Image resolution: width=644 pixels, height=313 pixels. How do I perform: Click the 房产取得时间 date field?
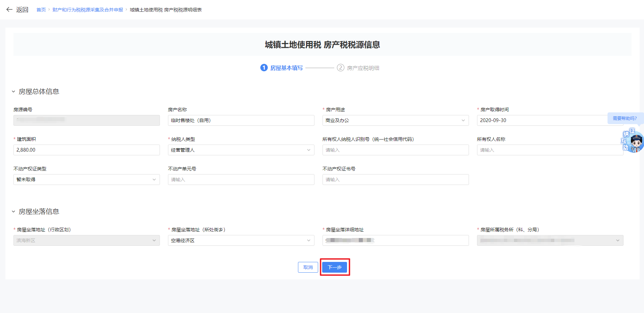point(541,120)
